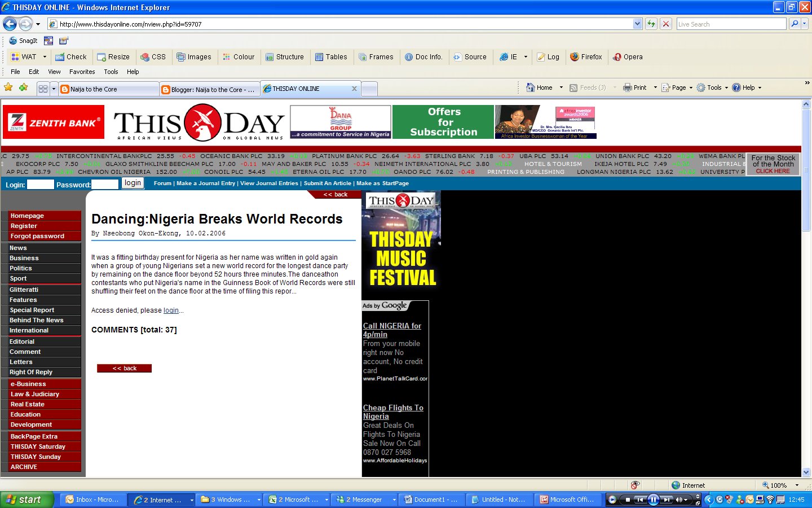Open the Help dropdown in command bar
The height and width of the screenshot is (508, 812).
(747, 87)
